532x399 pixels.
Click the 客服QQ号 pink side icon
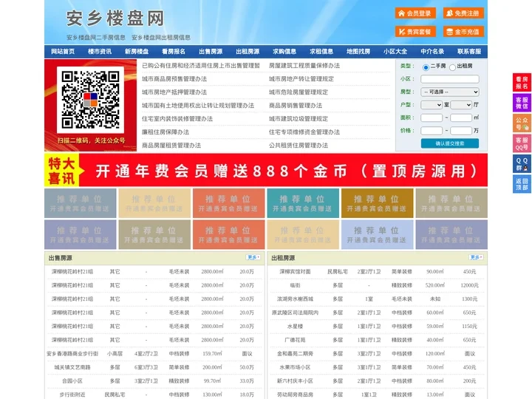click(522, 143)
